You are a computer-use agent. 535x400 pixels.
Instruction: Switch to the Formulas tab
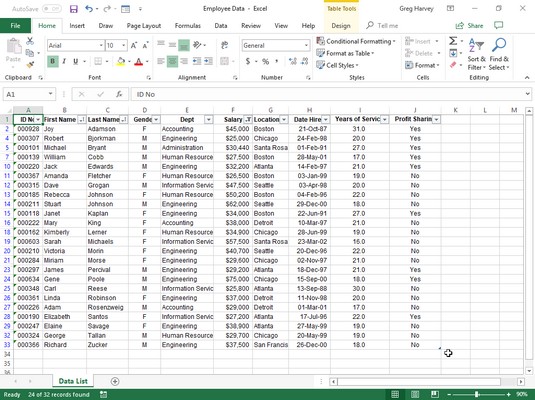[188, 26]
